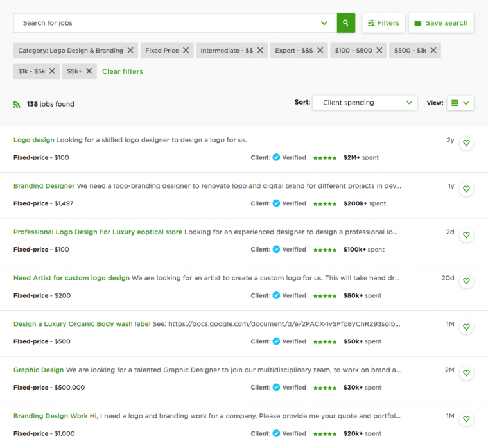The width and height of the screenshot is (488, 448).
Task: Heart the Need Artist for custom logo job
Action: point(466,281)
